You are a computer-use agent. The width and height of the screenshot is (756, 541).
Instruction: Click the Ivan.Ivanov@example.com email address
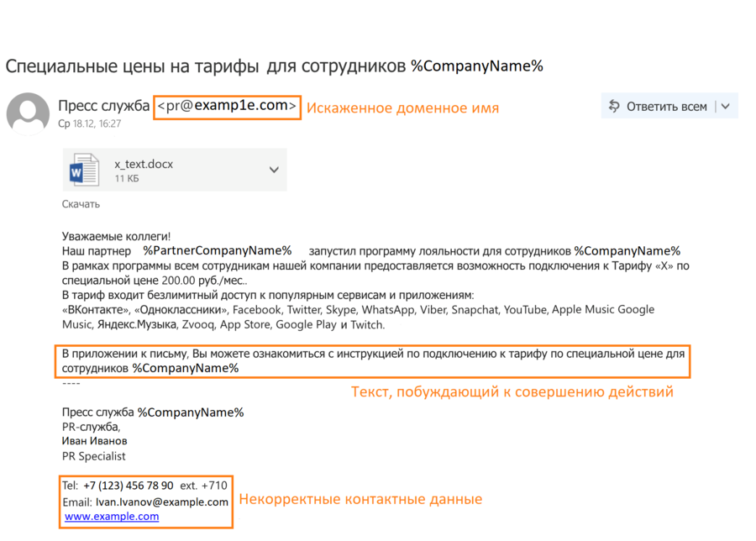[161, 502]
